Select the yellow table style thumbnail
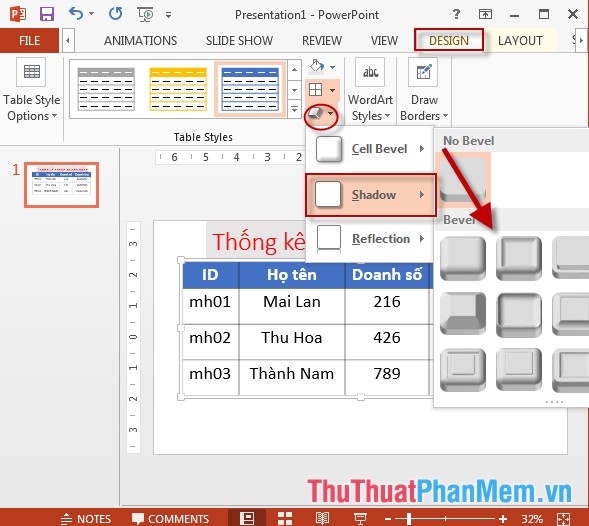The width and height of the screenshot is (589, 526). coord(178,89)
